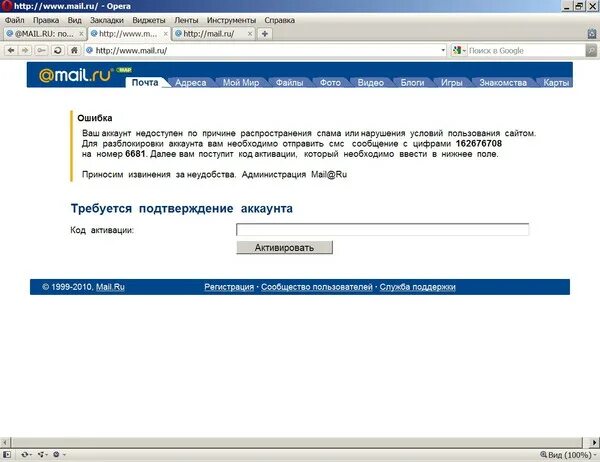This screenshot has width=600, height=462.
Task: Follow the Mail.Ru footer link
Action: (x=110, y=287)
